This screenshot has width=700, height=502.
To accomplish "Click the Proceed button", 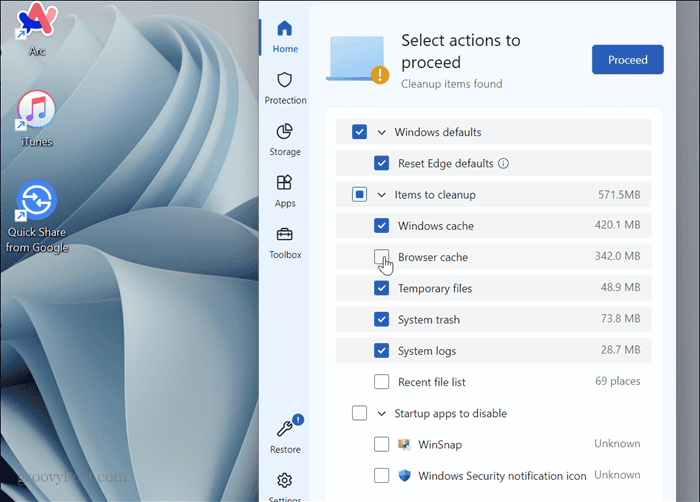I will point(627,59).
